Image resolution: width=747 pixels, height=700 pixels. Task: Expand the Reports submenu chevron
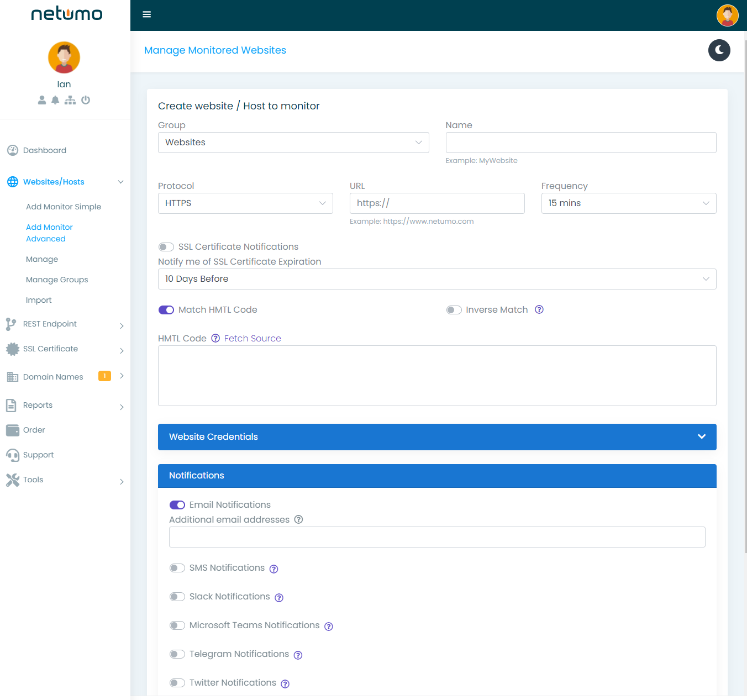pos(122,407)
